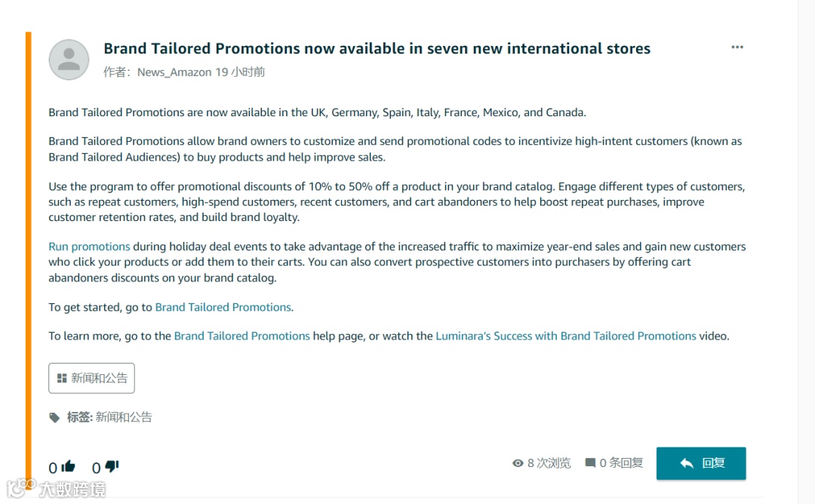The height and width of the screenshot is (504, 815).
Task: Click the grid icon in 新闻和公告 button
Action: (62, 378)
